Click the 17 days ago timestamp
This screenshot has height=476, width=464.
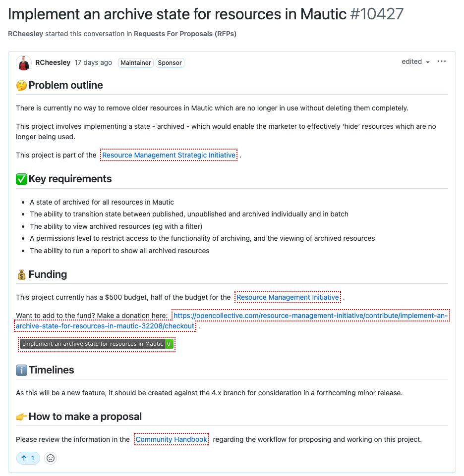point(93,62)
